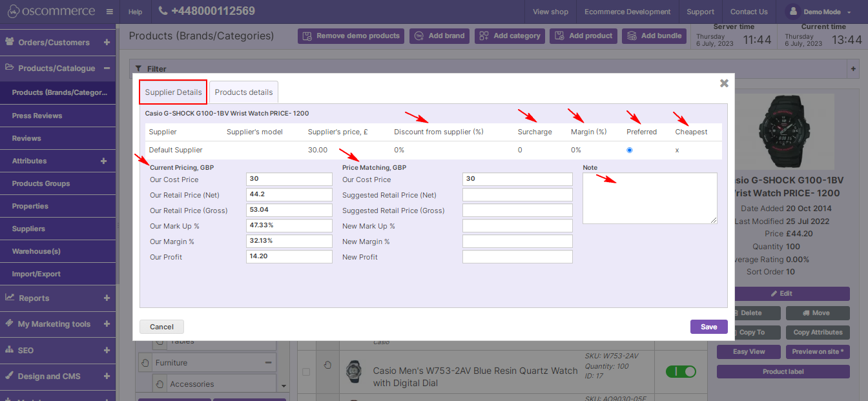Select the Default Supplier Preferred radio button
Viewport: 868px width, 401px height.
pos(630,150)
